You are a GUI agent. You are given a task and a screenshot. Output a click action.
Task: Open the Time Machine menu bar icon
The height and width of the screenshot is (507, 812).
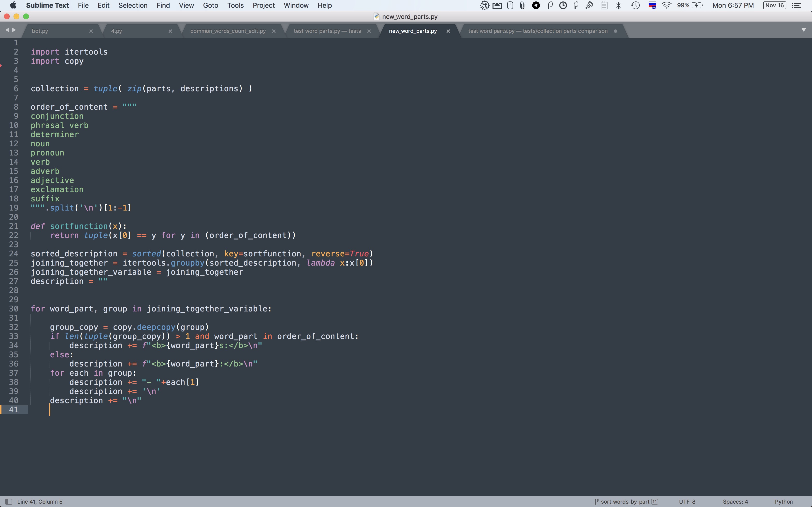pos(635,5)
